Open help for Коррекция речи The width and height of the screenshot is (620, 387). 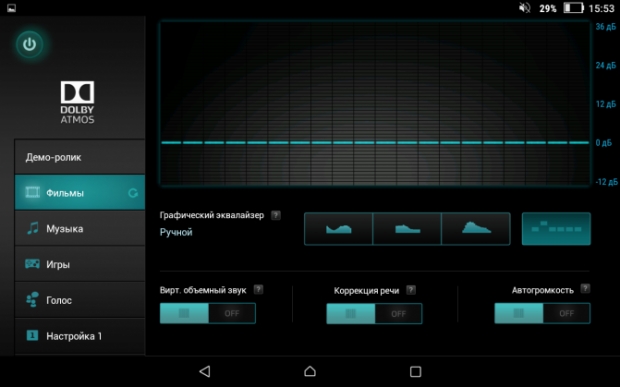[x=411, y=290]
